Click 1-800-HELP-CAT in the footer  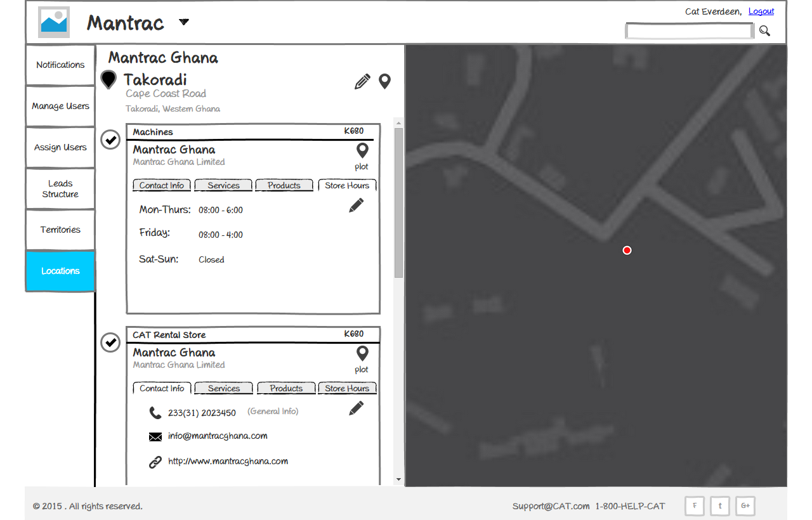630,506
